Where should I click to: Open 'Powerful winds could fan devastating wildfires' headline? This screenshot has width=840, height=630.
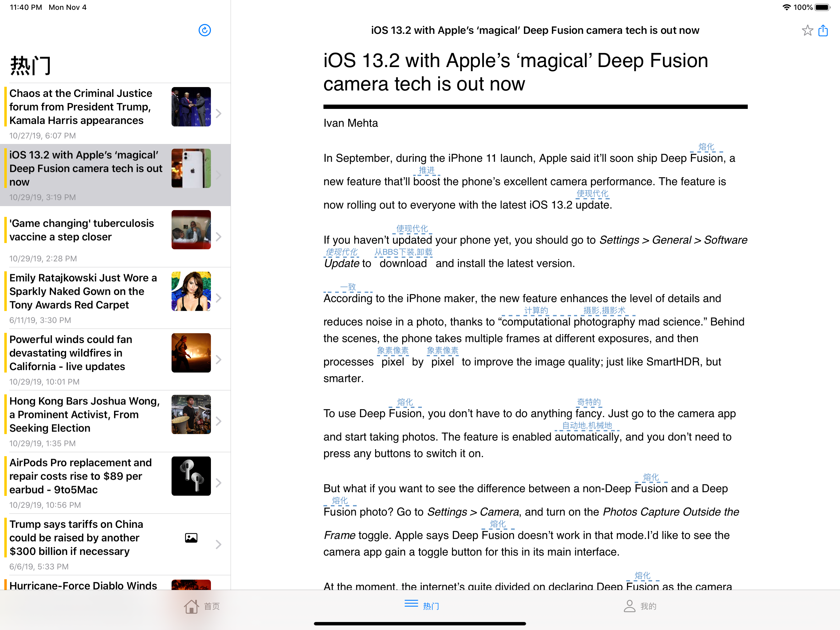[x=71, y=353]
